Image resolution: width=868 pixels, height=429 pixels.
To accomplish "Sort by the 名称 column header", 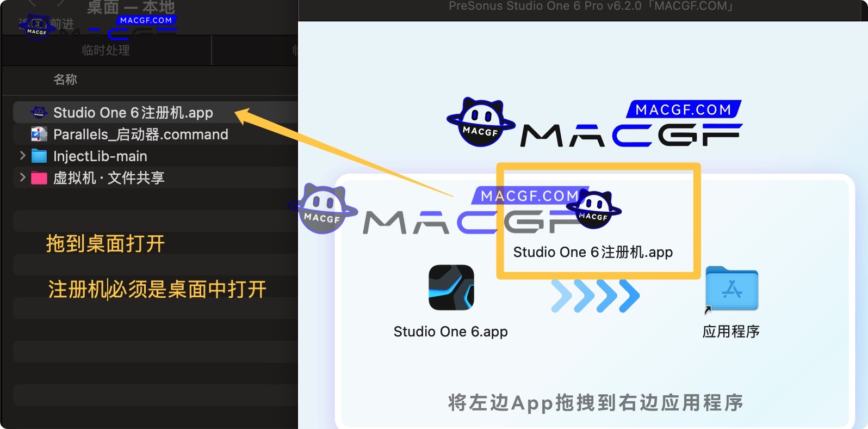I will tap(65, 79).
